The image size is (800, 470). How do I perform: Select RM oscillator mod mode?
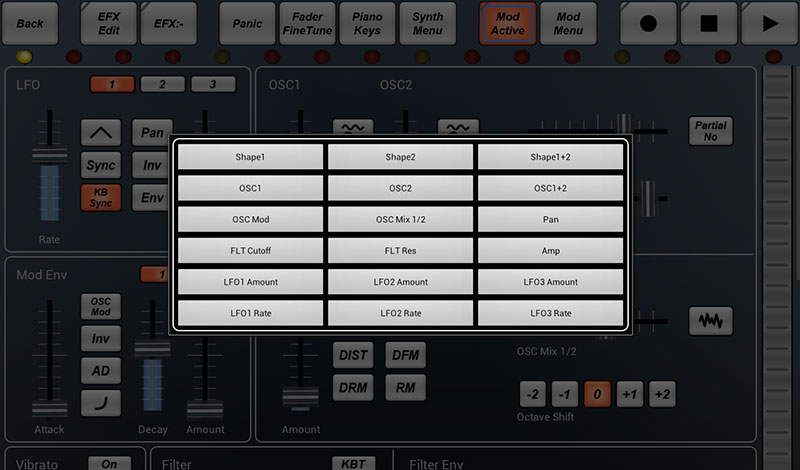pyautogui.click(x=405, y=387)
